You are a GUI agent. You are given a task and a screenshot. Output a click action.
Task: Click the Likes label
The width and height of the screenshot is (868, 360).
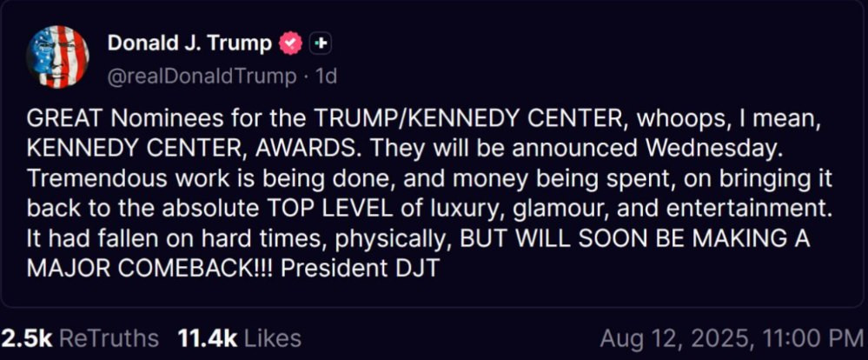[273, 338]
